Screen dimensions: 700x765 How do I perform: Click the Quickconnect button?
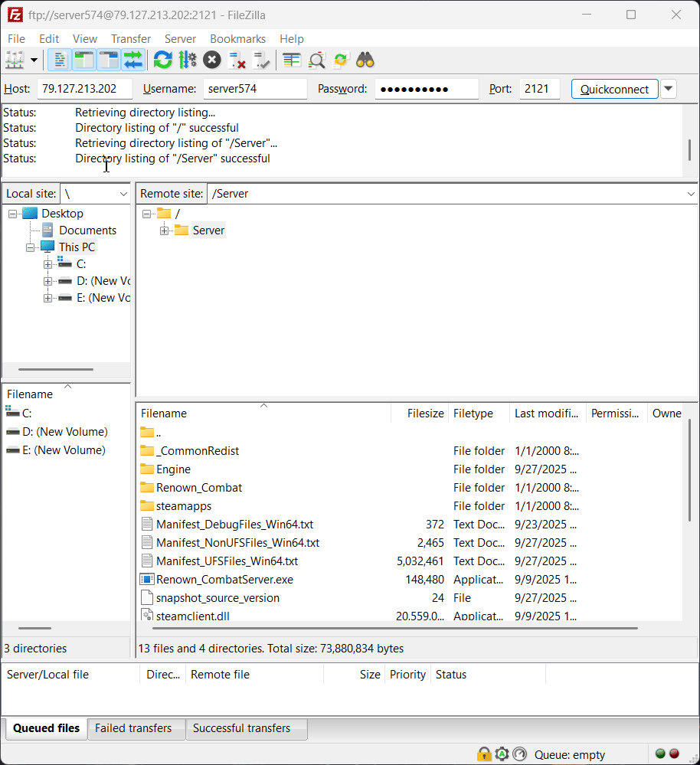click(614, 89)
